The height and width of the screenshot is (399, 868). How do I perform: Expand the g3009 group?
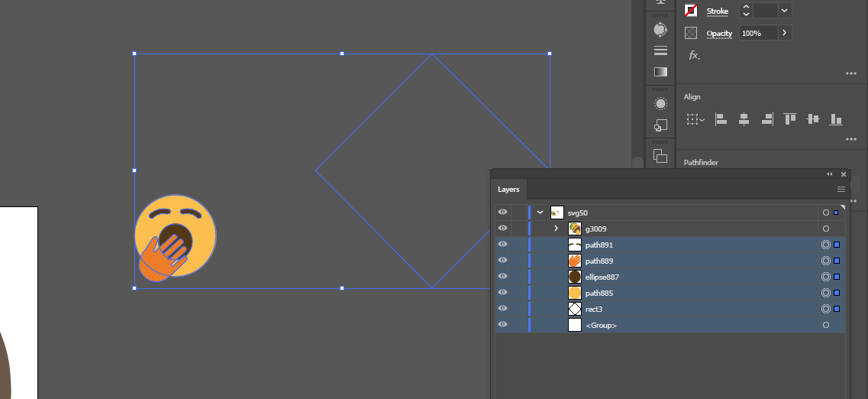(x=557, y=229)
